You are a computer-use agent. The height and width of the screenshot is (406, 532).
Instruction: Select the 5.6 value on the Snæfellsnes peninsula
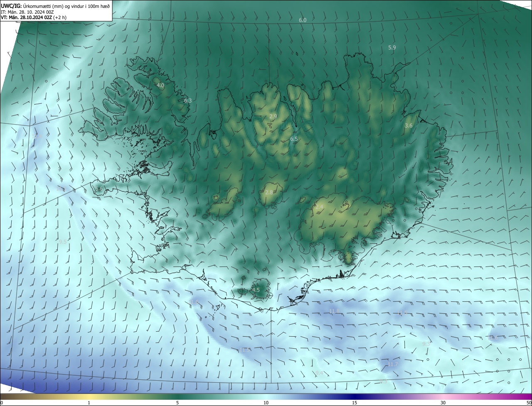pyautogui.click(x=99, y=189)
